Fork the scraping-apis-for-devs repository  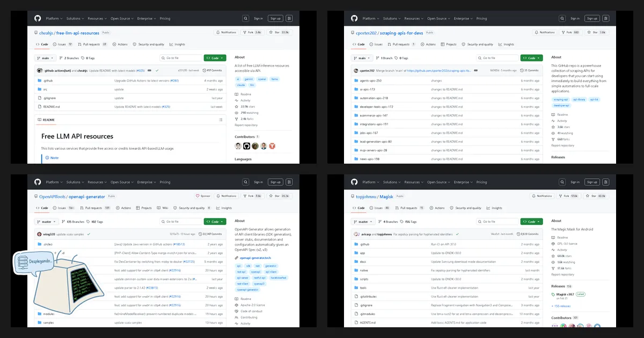pyautogui.click(x=572, y=32)
